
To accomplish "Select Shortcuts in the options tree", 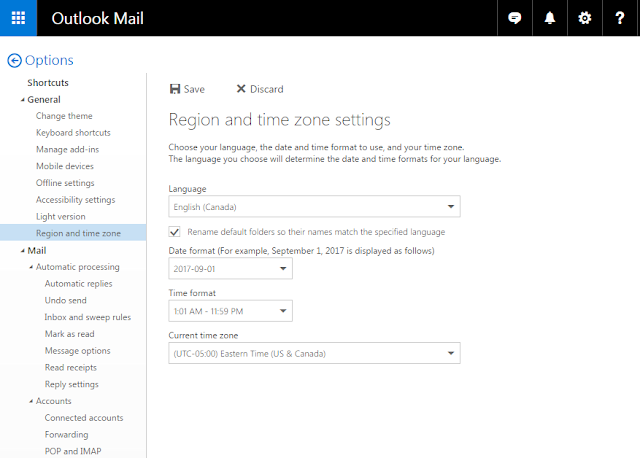I will tap(48, 82).
